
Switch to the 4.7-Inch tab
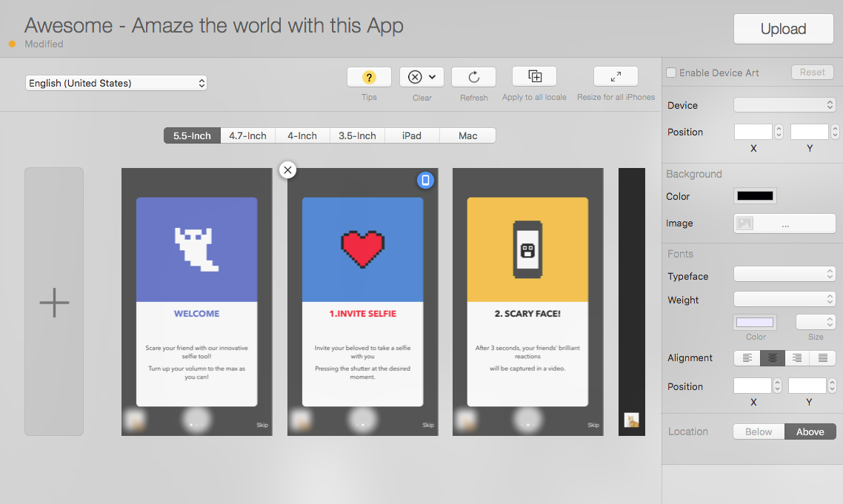247,135
